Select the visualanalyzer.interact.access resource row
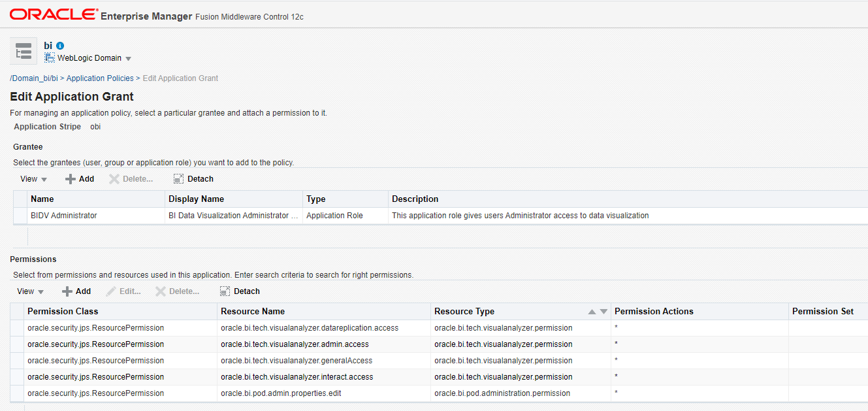The width and height of the screenshot is (868, 411). click(x=439, y=377)
